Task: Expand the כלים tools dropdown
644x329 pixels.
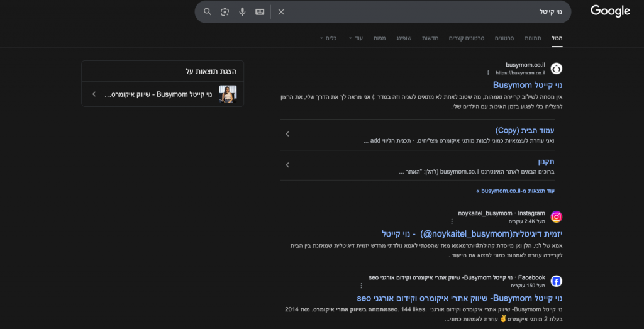Action: coord(328,38)
